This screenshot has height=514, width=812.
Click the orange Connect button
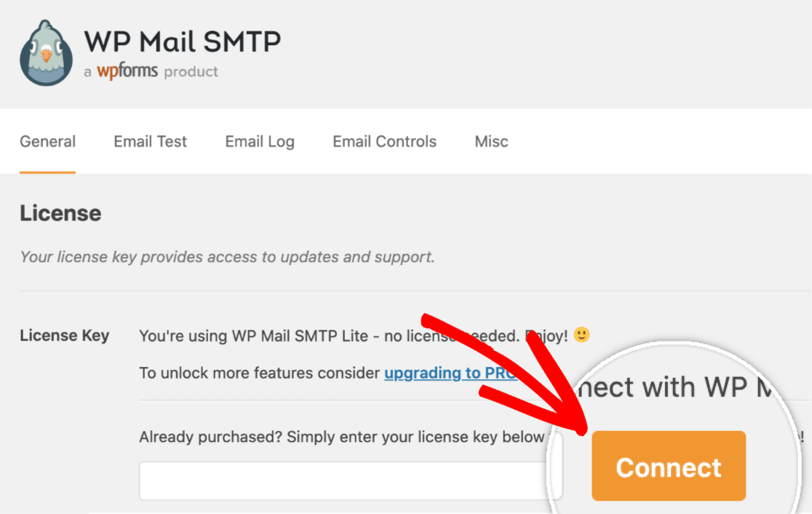click(669, 466)
